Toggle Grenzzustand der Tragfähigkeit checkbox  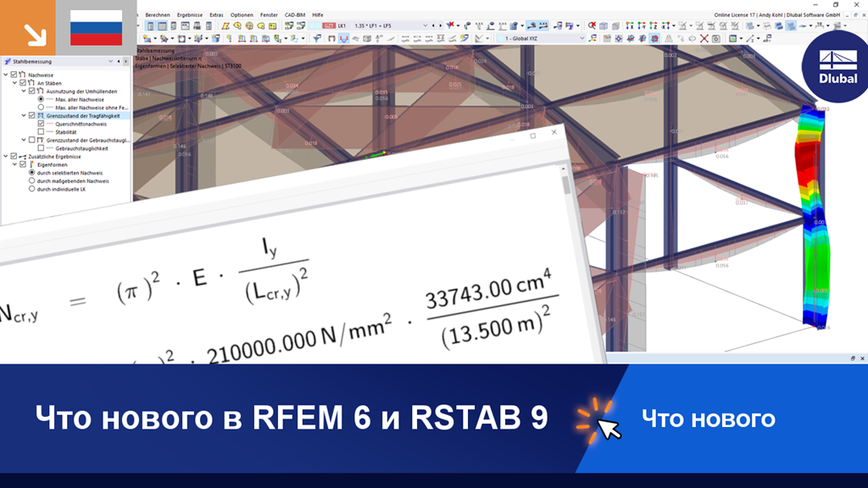click(x=31, y=115)
